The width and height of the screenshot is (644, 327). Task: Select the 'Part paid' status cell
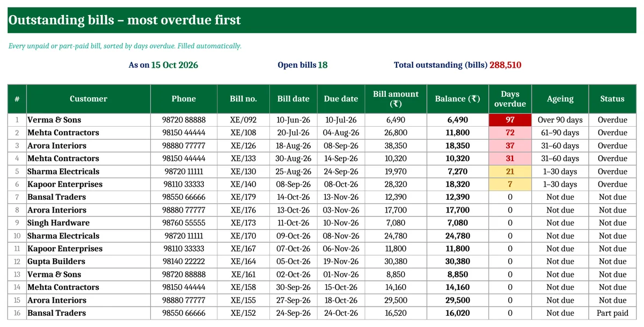point(612,313)
